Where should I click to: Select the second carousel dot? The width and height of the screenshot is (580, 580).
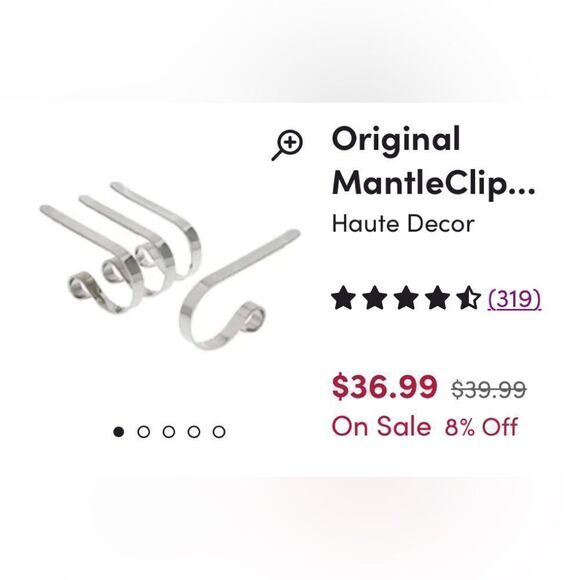coord(144,432)
